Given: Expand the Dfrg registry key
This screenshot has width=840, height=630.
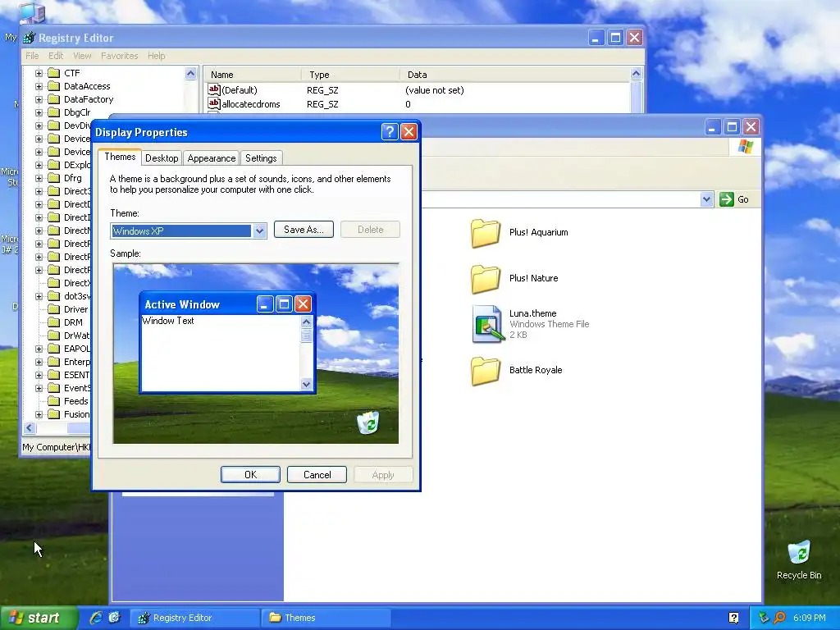Looking at the screenshot, I should click(39, 178).
